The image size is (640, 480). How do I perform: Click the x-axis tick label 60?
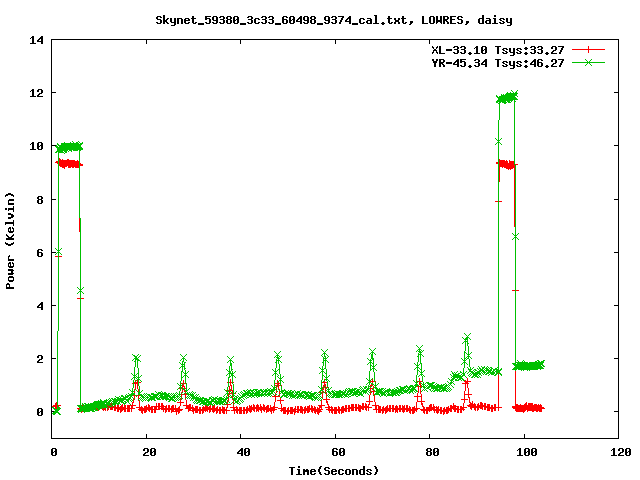338,452
